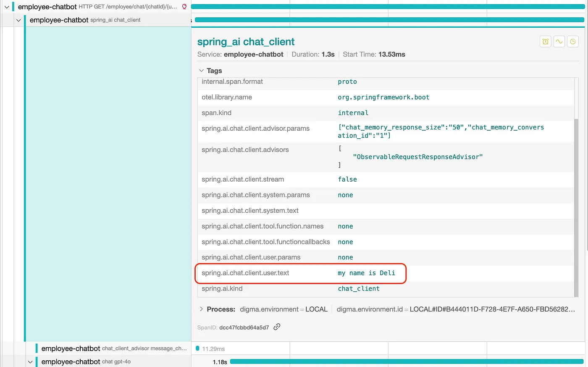Click the ObservableRequestResponseAdvisor advisor value
The height and width of the screenshot is (367, 588).
417,156
